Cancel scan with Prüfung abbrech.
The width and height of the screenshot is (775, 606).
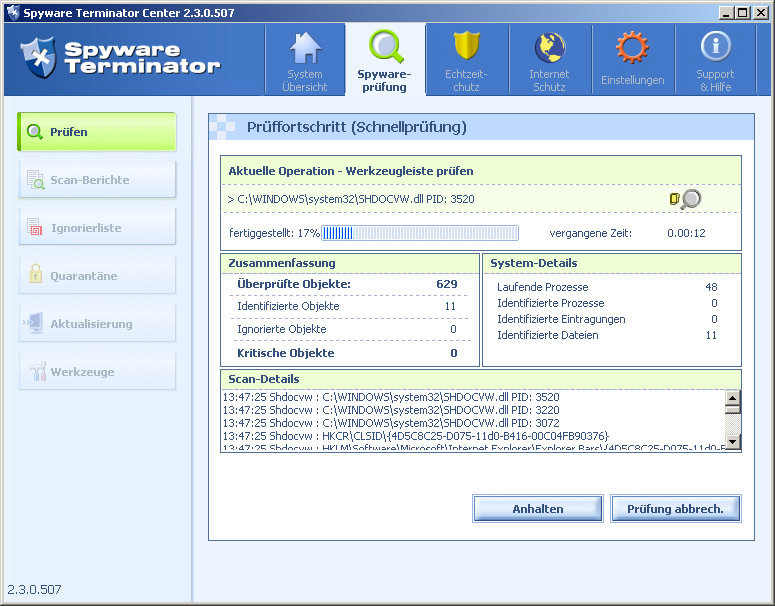point(676,509)
